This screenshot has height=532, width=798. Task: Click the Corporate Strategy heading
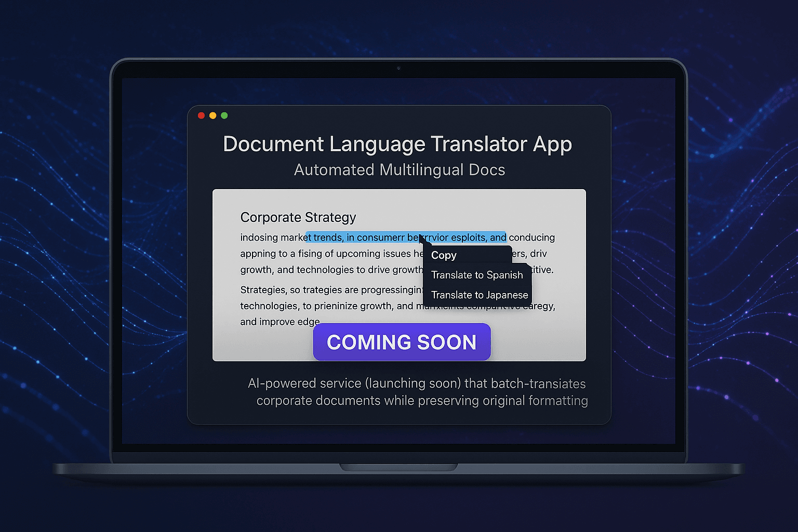pyautogui.click(x=298, y=217)
